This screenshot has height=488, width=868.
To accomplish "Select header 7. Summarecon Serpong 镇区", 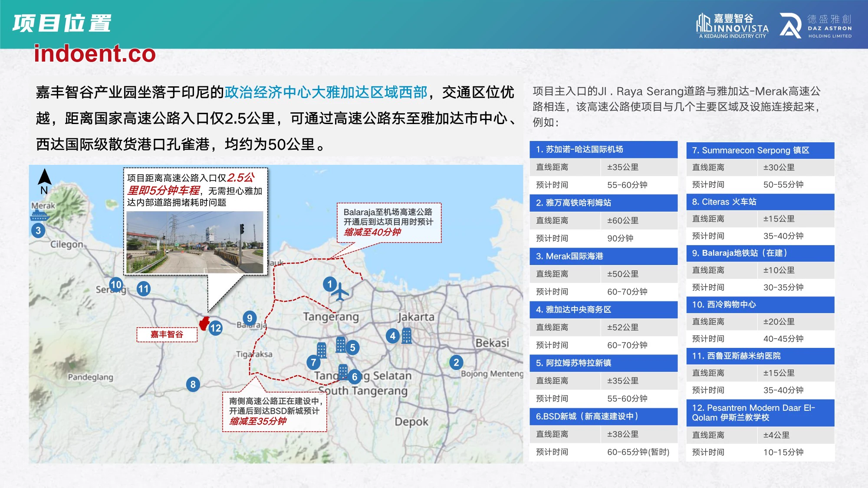I will 760,151.
